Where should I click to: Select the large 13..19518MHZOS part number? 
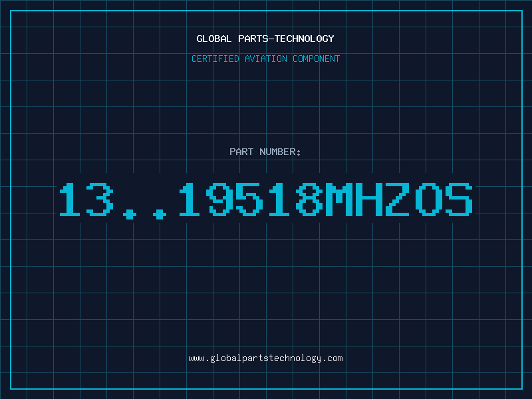tap(266, 200)
